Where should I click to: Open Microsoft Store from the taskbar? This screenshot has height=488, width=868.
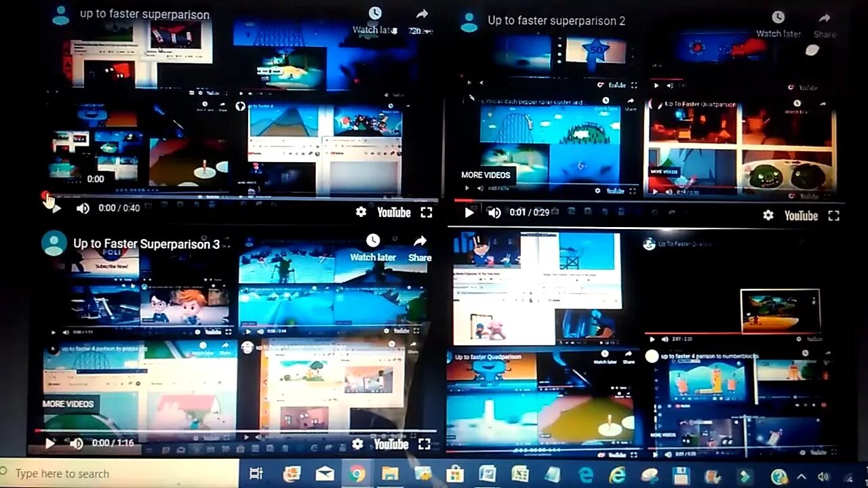pyautogui.click(x=454, y=474)
